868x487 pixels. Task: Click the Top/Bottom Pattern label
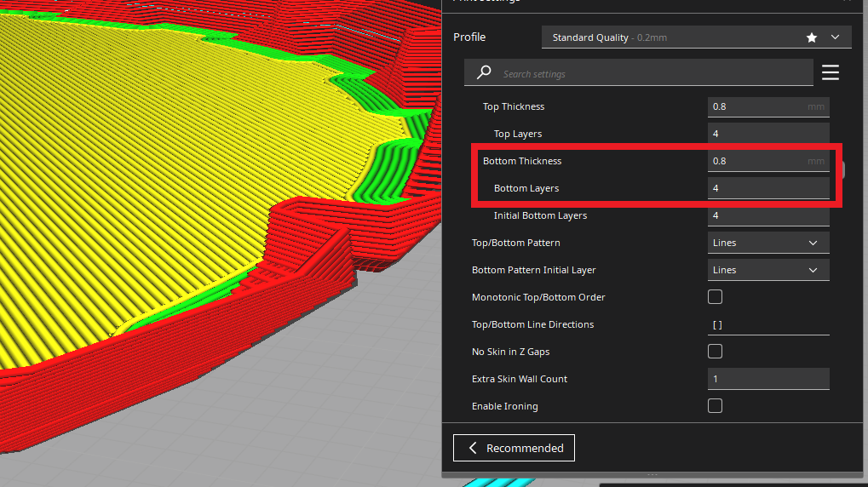pyautogui.click(x=516, y=243)
